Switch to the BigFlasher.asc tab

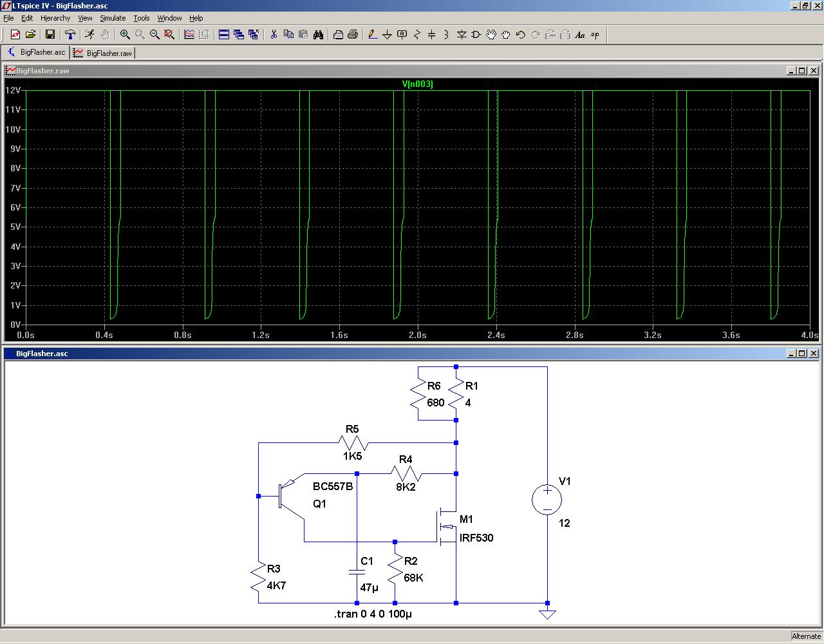(37, 52)
